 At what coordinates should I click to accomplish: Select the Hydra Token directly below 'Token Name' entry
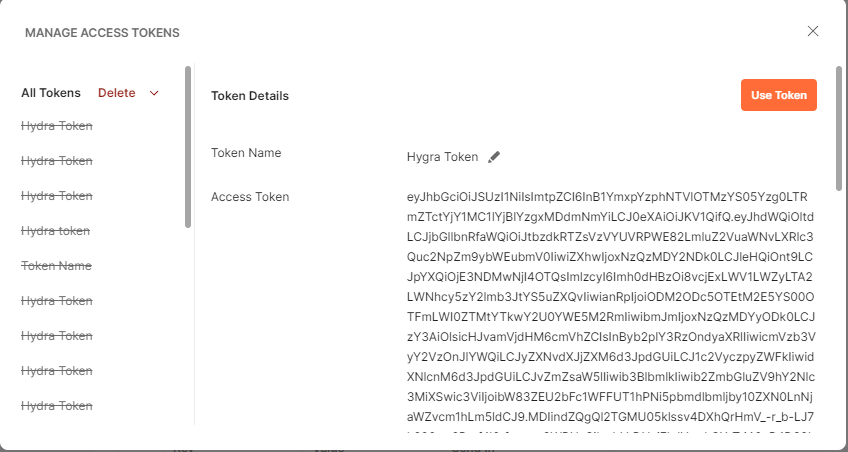tap(57, 301)
